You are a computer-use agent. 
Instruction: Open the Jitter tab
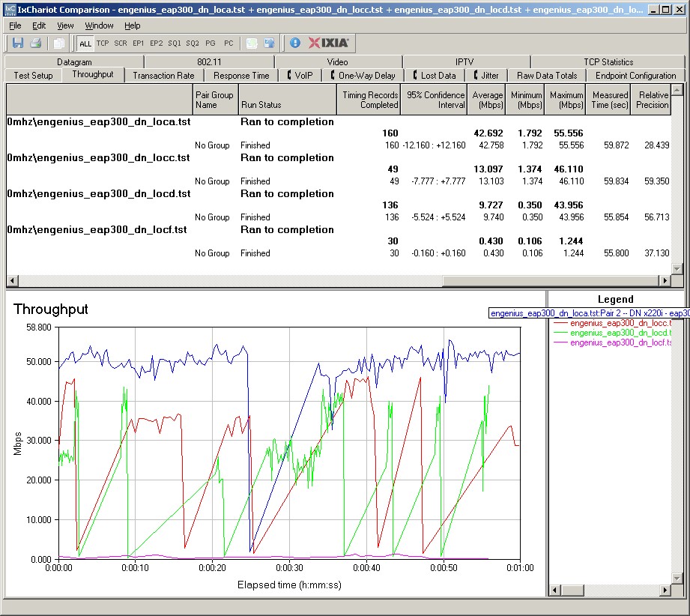486,76
